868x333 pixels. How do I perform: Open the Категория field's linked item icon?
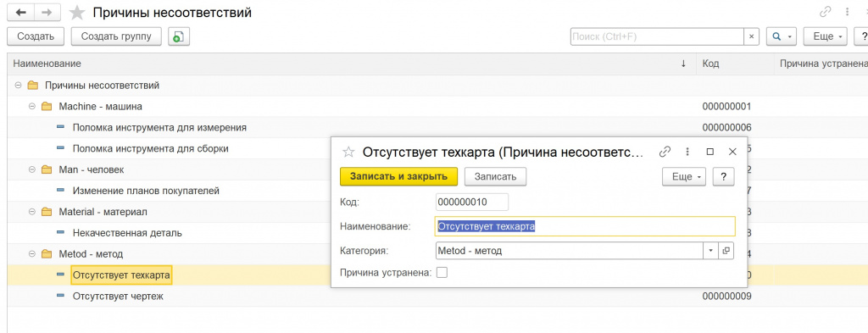(726, 251)
